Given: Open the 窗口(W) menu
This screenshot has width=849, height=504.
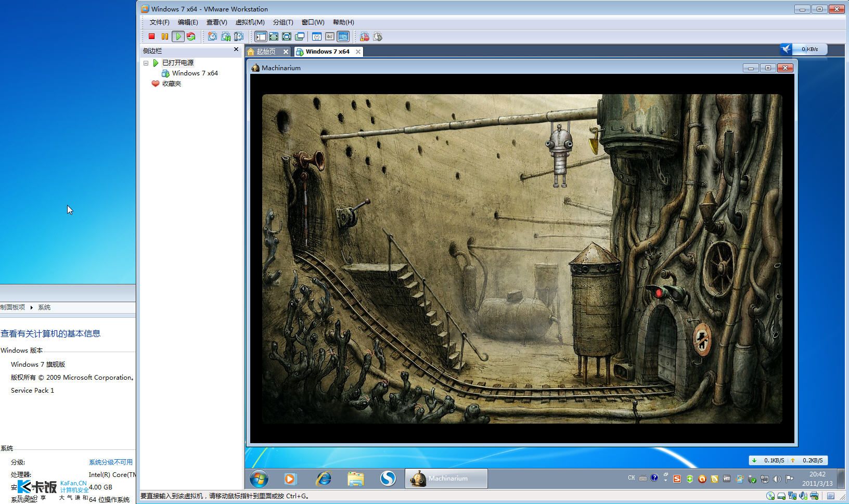Looking at the screenshot, I should click(313, 22).
